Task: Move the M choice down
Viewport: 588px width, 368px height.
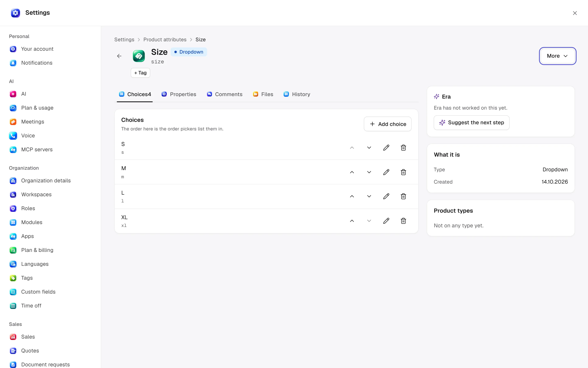Action: 369,172
